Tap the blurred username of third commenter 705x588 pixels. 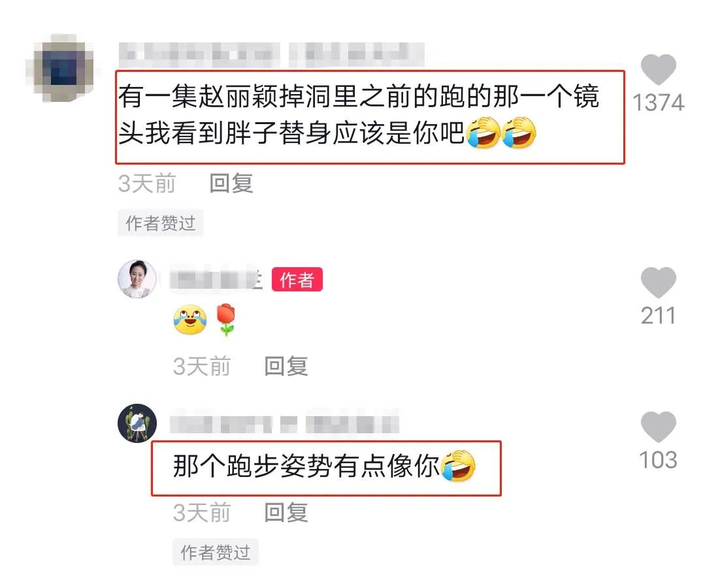click(284, 423)
